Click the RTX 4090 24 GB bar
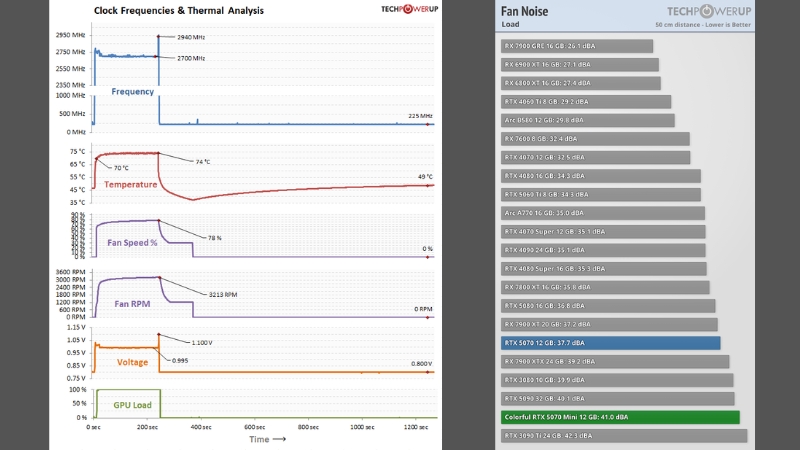This screenshot has height=450, width=800. [x=604, y=250]
